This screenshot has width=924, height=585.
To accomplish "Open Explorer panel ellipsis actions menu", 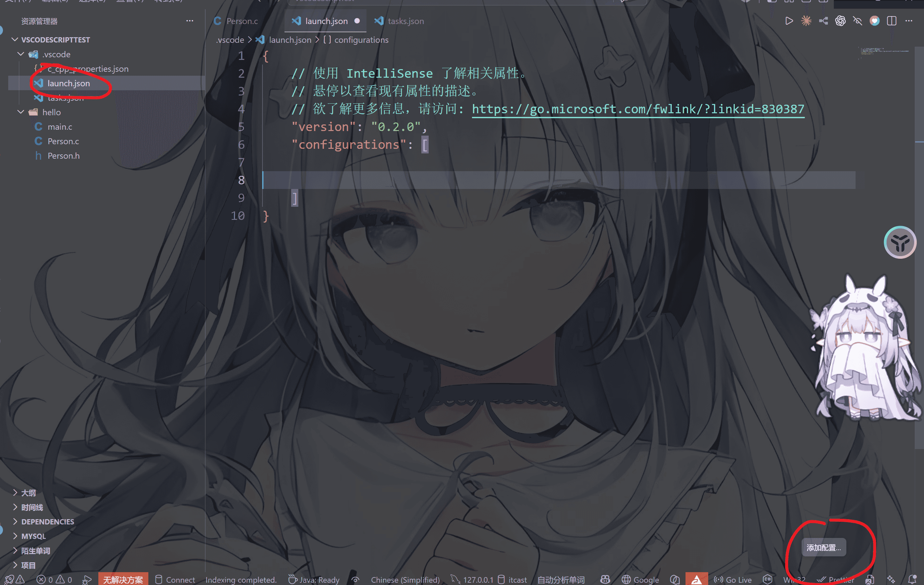I will tap(189, 21).
